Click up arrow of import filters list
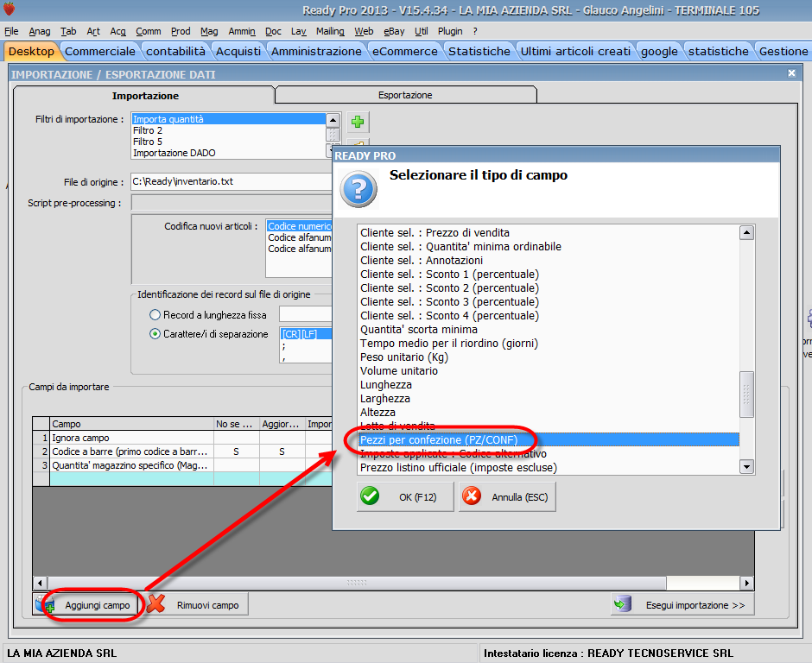Image resolution: width=812 pixels, height=663 pixels. [x=333, y=120]
